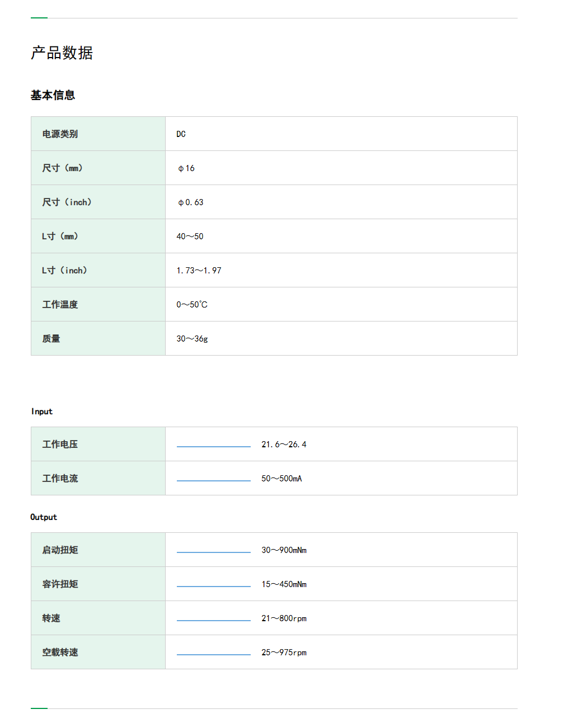Click the blue line in 转速 row
Screen dimensions: 568x728
pyautogui.click(x=213, y=620)
